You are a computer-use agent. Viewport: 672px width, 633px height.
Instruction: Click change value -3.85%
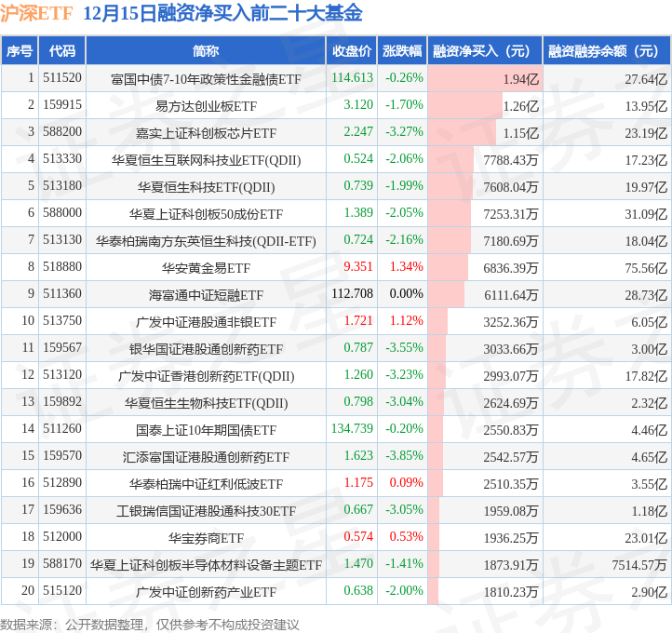[x=404, y=455]
